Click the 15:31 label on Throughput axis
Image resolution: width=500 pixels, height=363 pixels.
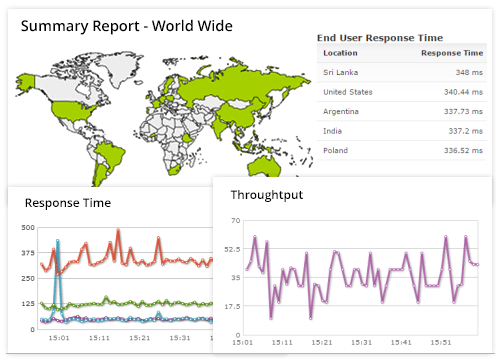tap(361, 342)
